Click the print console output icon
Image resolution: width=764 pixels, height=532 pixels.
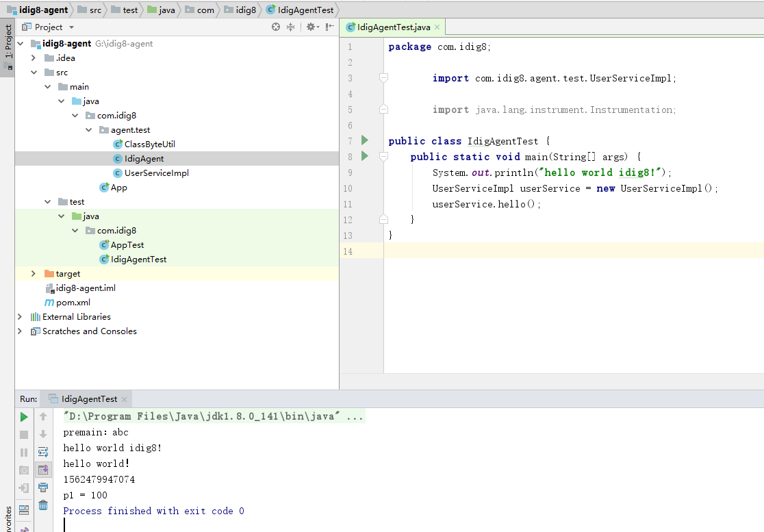(43, 487)
